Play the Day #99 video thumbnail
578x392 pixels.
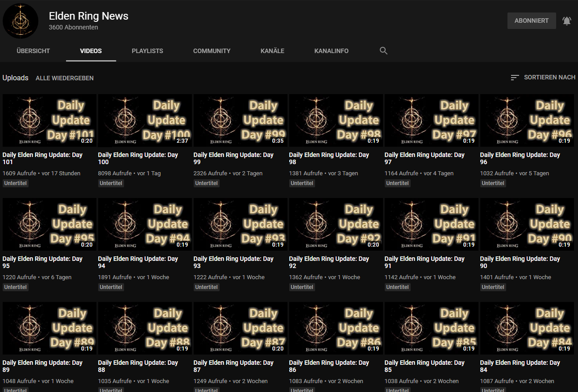[x=241, y=120]
